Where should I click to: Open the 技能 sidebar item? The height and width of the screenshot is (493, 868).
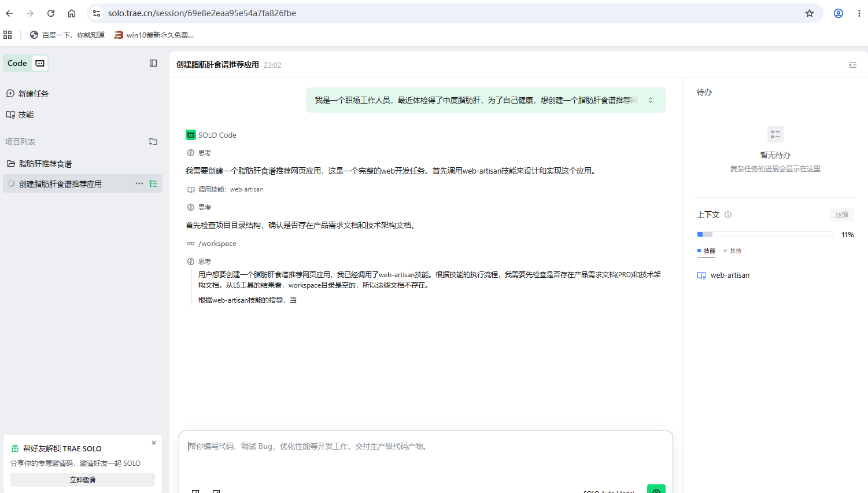25,115
